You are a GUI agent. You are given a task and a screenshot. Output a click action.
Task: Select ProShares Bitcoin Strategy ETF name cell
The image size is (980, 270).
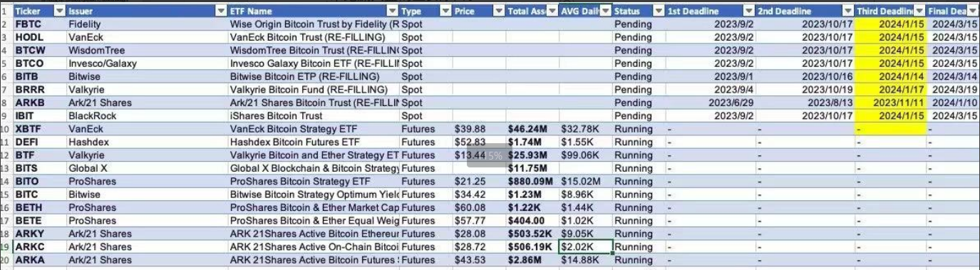click(x=314, y=182)
